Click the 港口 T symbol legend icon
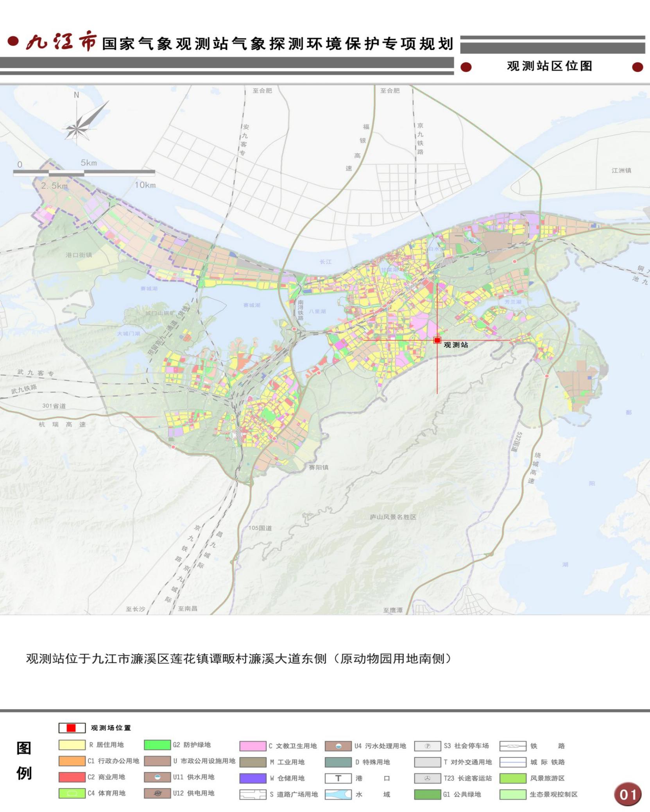The height and width of the screenshot is (812, 650). click(x=338, y=778)
